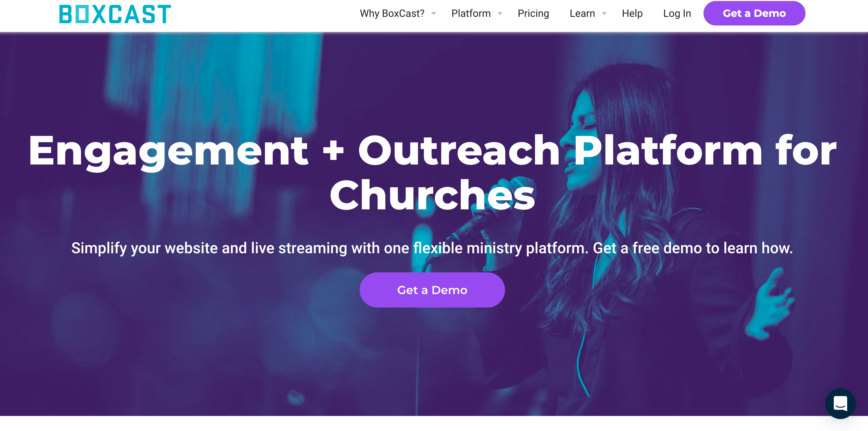Click the Simplify your website subtitle text

(x=432, y=248)
